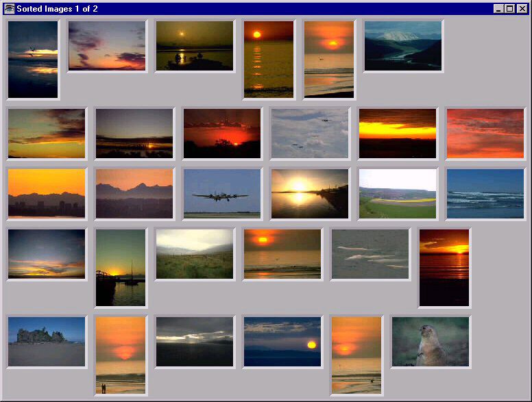Select the tall dark seascape with flying birds

click(33, 60)
